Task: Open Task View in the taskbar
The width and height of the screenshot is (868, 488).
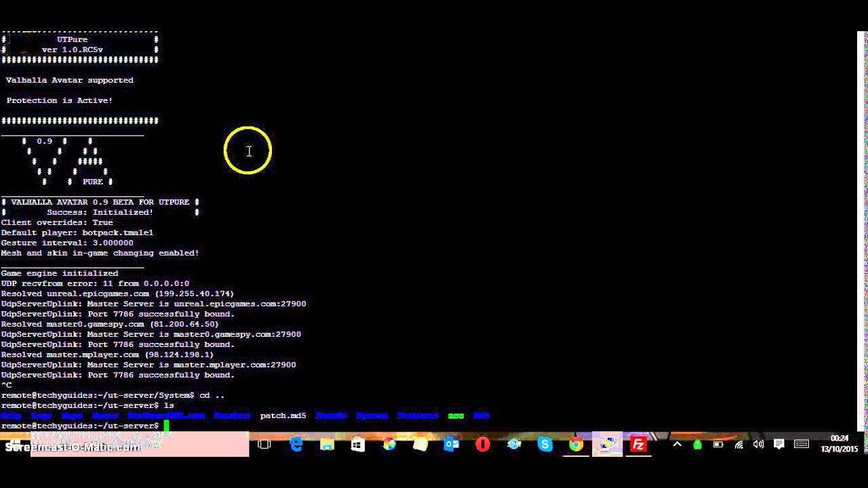Action: [264, 445]
